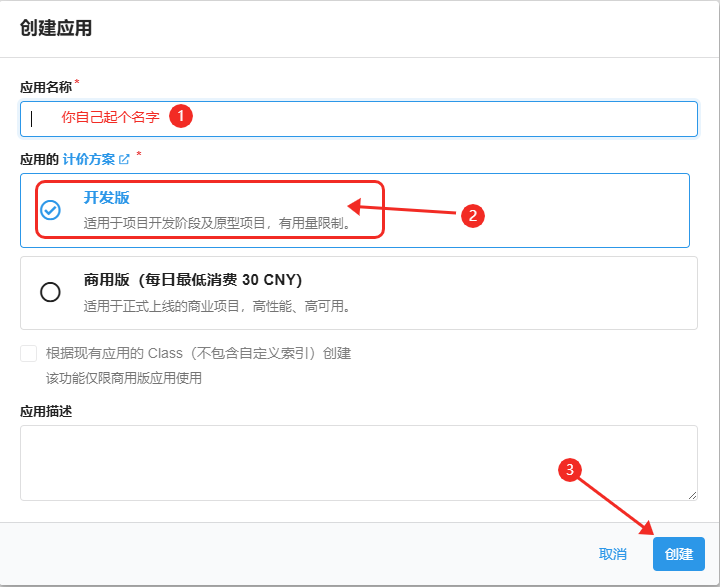Choose the 商用版 radio circle
Image resolution: width=720 pixels, height=587 pixels.
click(x=50, y=292)
